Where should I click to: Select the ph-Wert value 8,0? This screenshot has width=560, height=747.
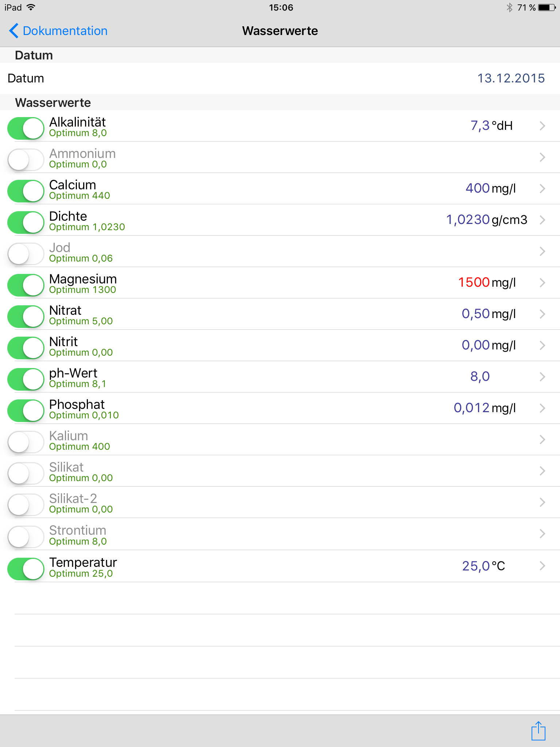[x=480, y=376]
